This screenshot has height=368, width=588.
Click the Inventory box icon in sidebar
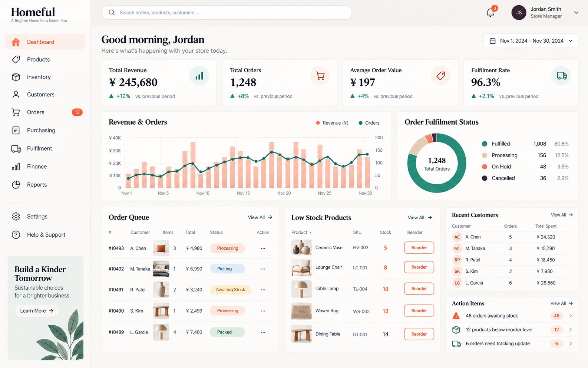(x=16, y=77)
